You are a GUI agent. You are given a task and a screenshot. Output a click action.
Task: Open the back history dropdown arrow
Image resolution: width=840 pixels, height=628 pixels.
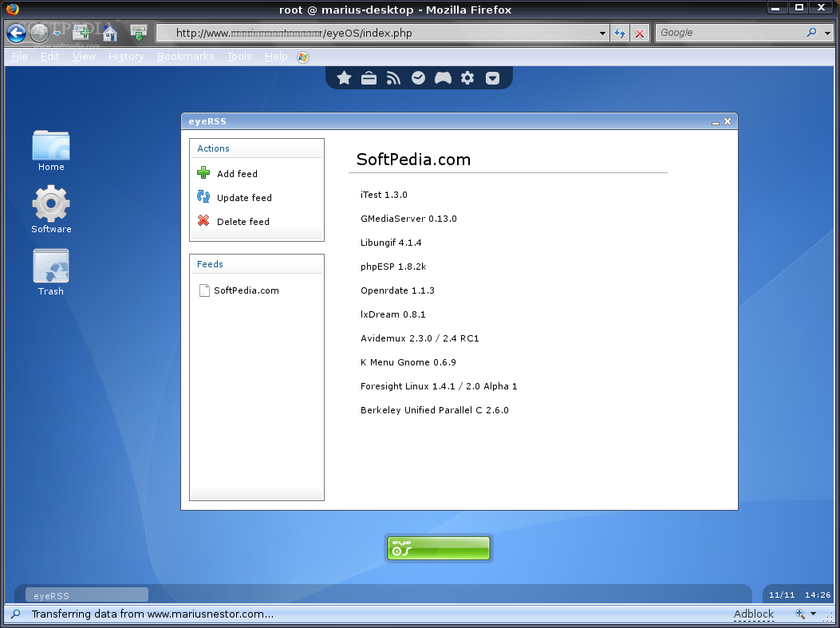(57, 34)
